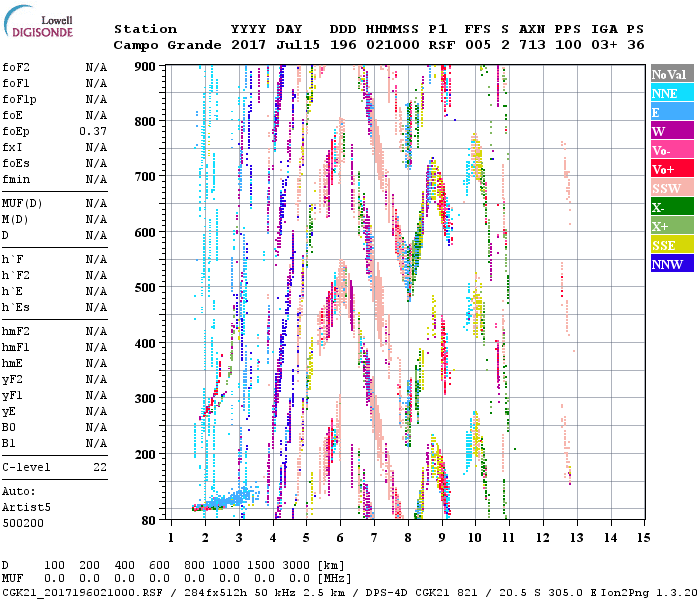Click the blue NNW legend entry

pos(670,264)
